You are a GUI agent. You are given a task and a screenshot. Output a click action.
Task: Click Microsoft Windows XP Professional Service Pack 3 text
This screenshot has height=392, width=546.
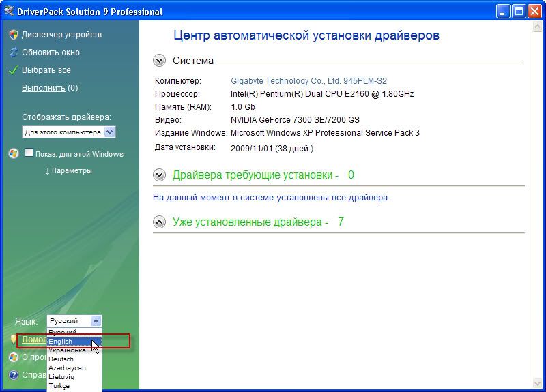coord(325,133)
